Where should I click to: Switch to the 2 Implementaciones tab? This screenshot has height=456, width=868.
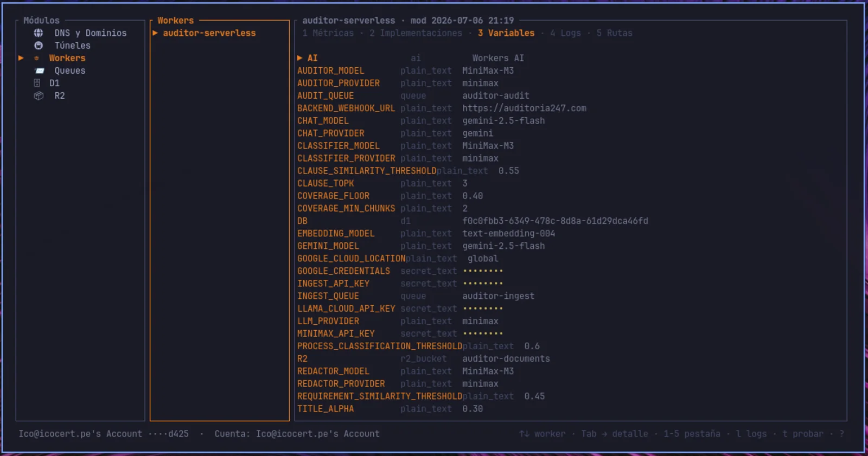click(x=416, y=33)
